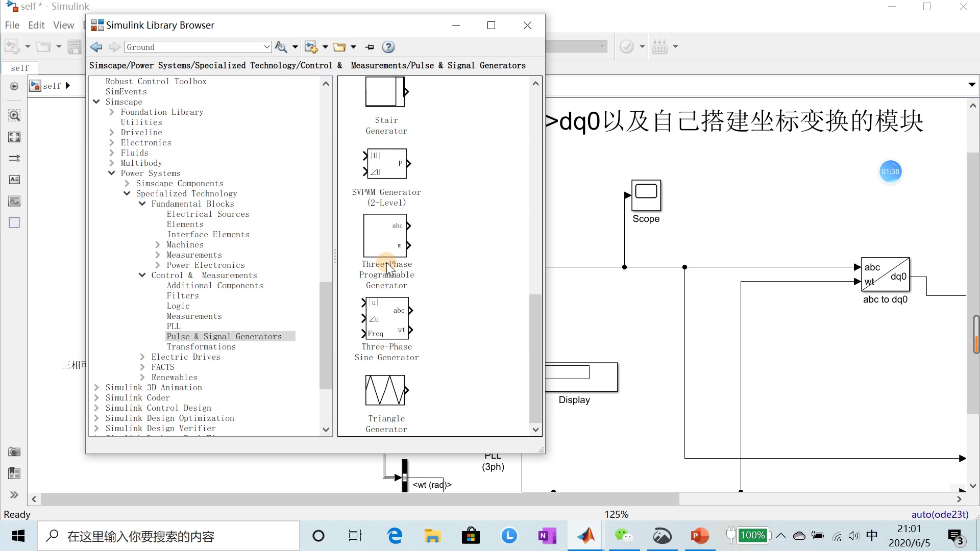Viewport: 980px width, 551px height.
Task: Select Transformations in library tree
Action: [201, 346]
